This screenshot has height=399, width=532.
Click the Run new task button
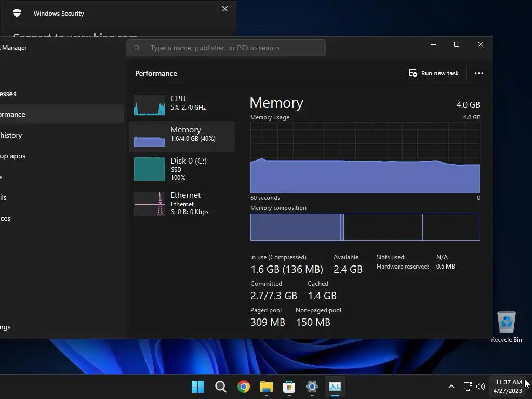(x=434, y=73)
